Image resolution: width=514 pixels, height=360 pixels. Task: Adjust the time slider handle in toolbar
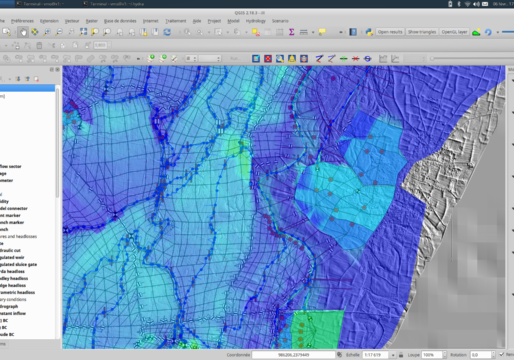tap(432, 59)
